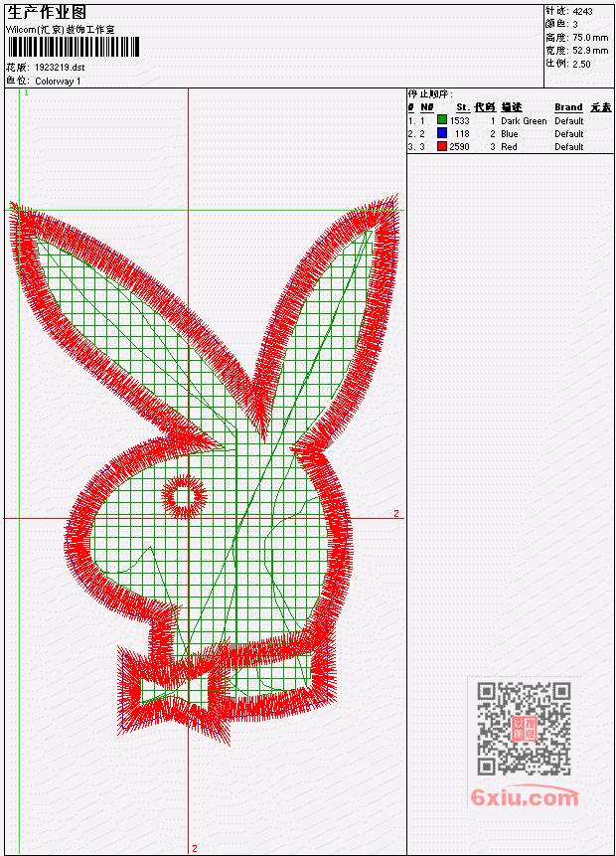Click the 元素 column header
Screen dimensions: 616x856
tap(601, 107)
